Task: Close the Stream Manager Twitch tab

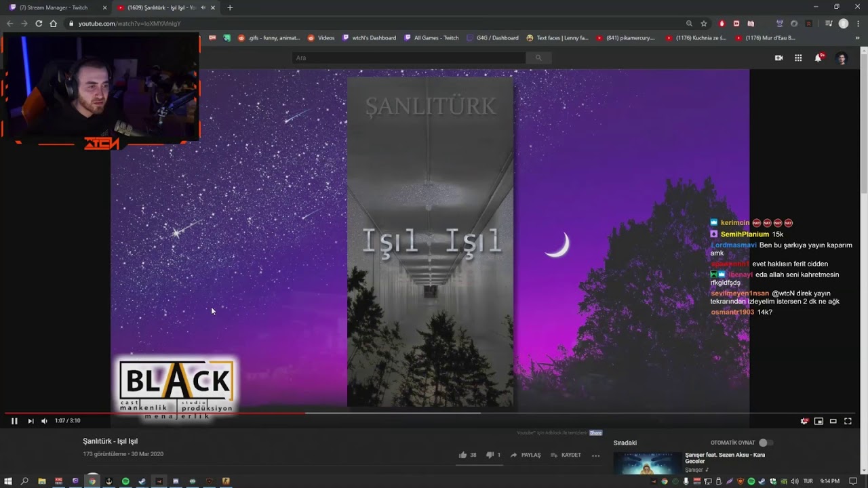Action: [x=104, y=7]
